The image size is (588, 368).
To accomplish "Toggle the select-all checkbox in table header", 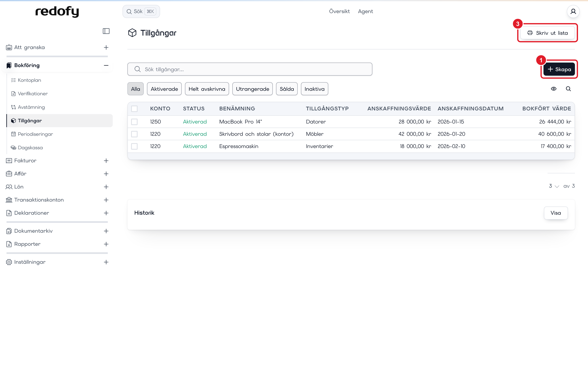I will tap(134, 109).
